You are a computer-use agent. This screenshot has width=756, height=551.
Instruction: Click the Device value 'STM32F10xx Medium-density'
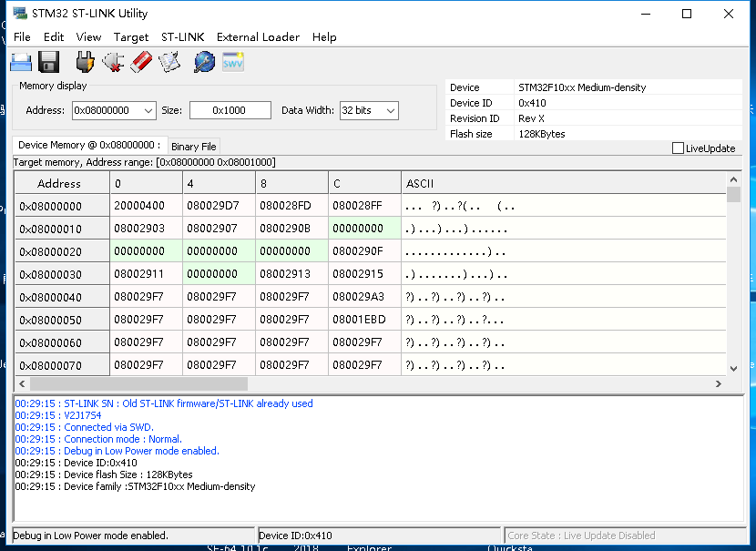click(582, 87)
